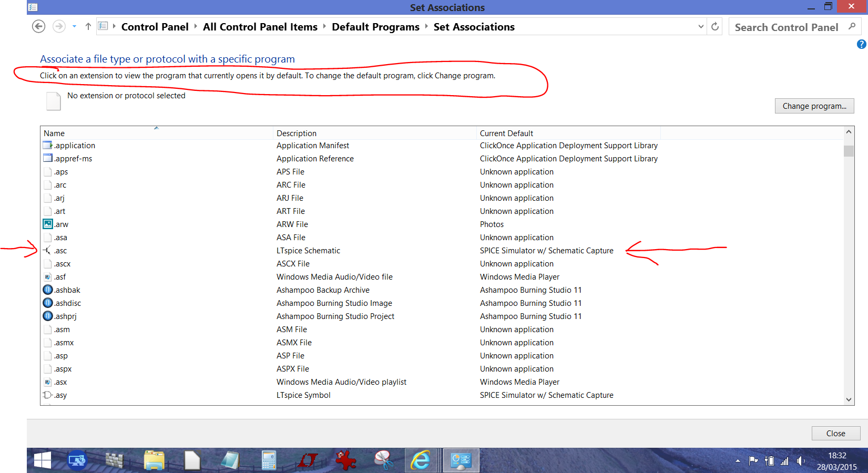Select the .application extension row
Image resolution: width=868 pixels, height=473 pixels.
click(x=442, y=146)
